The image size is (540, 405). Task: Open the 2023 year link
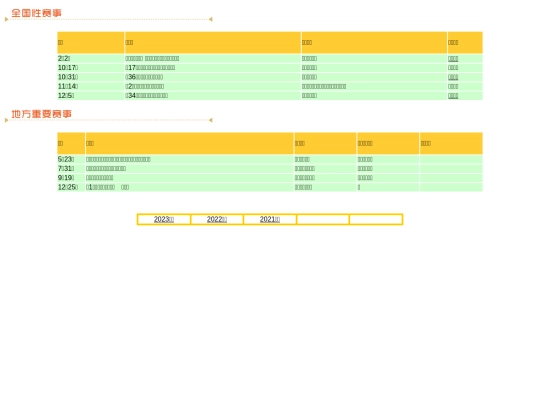(x=164, y=219)
